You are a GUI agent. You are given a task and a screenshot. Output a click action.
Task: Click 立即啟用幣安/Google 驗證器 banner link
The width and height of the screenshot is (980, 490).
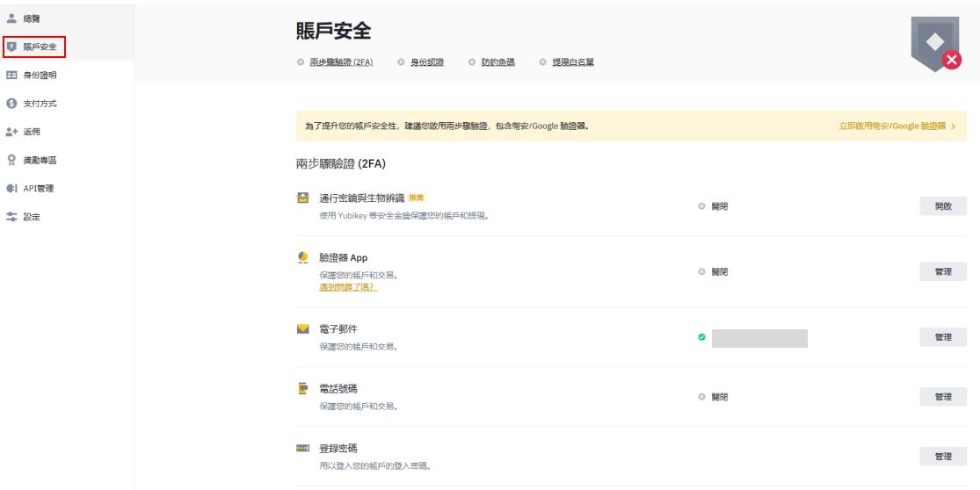pos(897,126)
